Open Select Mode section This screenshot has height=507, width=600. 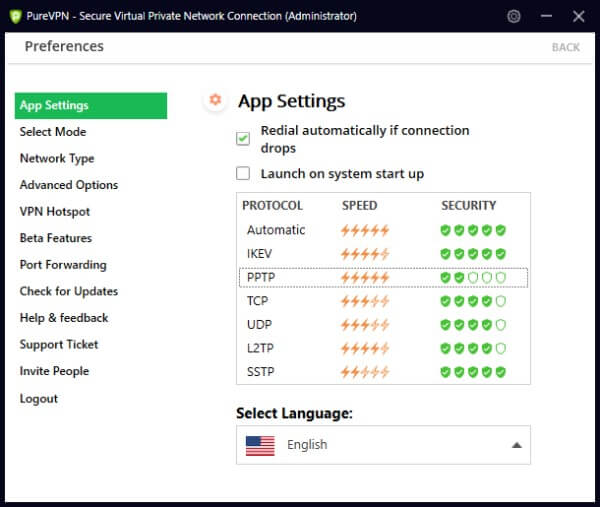pos(53,132)
